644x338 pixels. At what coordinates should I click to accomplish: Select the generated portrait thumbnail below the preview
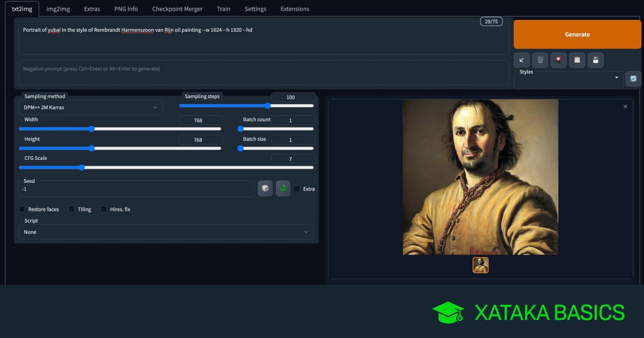click(x=480, y=265)
